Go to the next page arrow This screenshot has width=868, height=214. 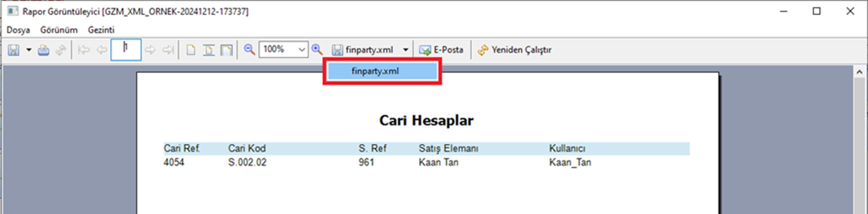[x=150, y=50]
